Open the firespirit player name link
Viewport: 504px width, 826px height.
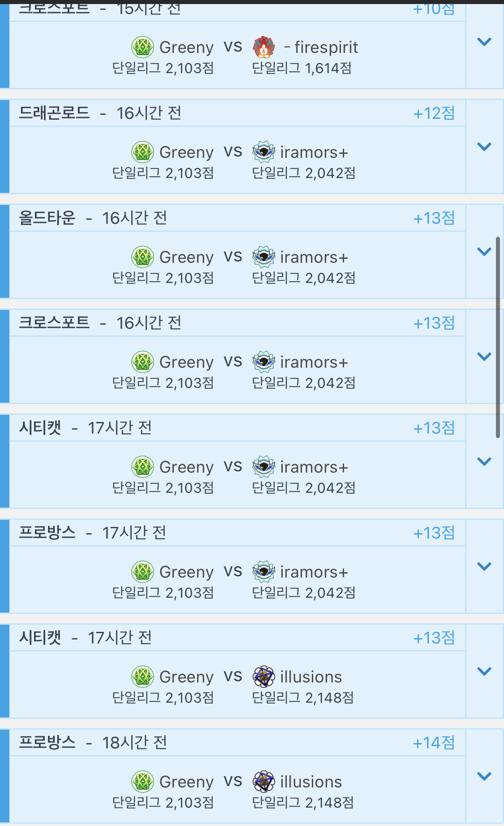326,47
